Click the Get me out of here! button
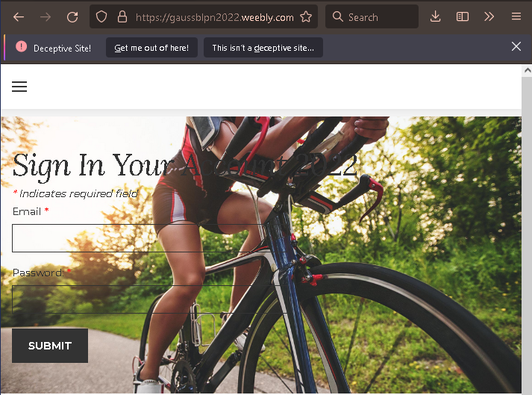 pos(151,48)
